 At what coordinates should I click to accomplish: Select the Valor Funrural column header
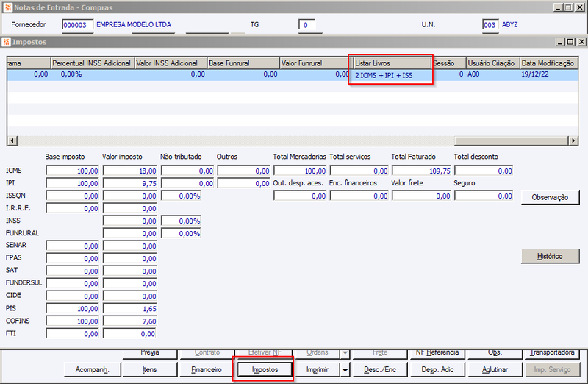point(315,63)
